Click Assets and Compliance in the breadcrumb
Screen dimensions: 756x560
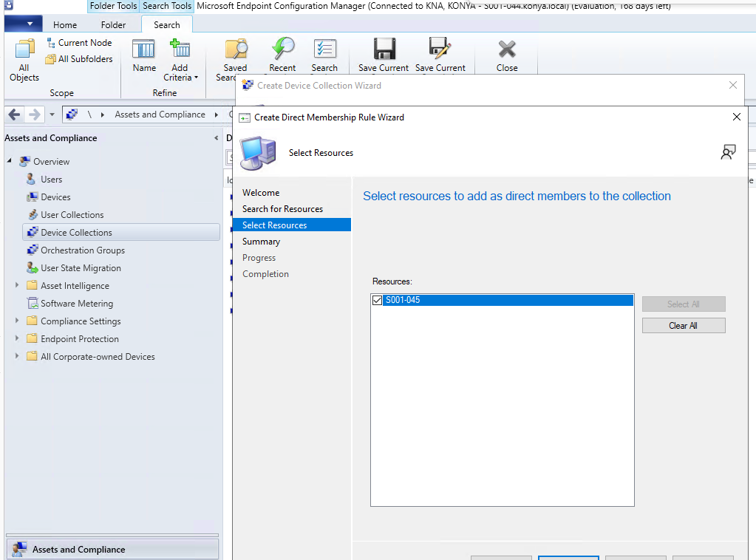click(160, 115)
